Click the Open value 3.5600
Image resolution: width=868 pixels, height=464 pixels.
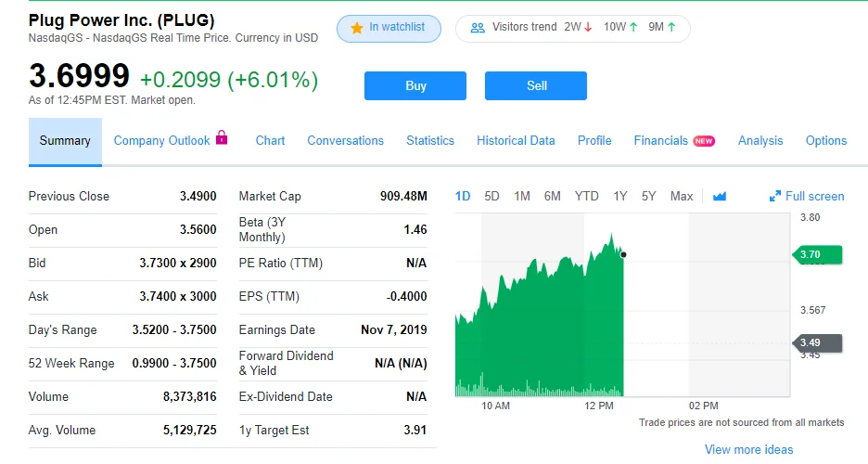click(x=198, y=229)
